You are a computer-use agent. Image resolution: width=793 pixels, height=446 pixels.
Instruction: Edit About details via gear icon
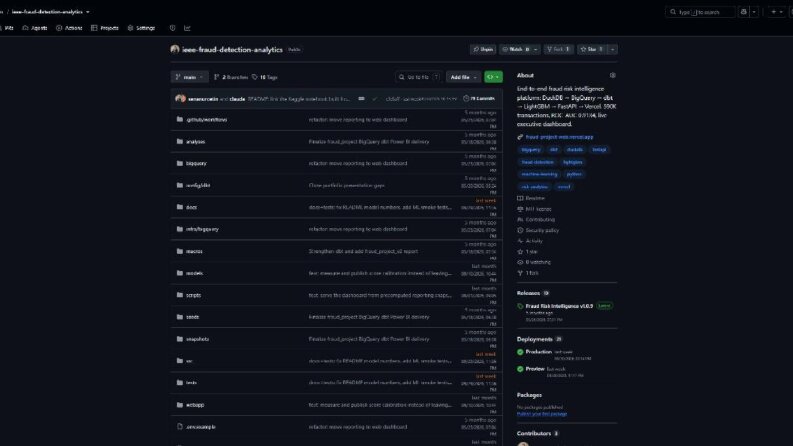612,75
